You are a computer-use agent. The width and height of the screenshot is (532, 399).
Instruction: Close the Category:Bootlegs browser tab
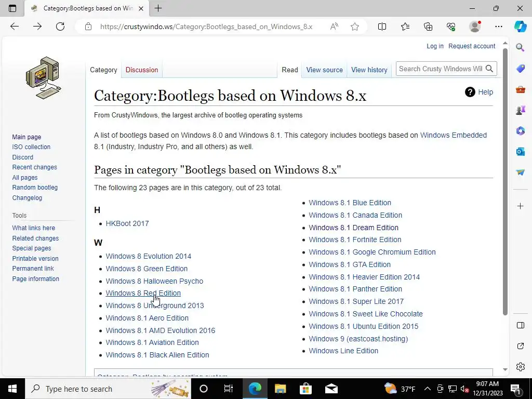(141, 8)
